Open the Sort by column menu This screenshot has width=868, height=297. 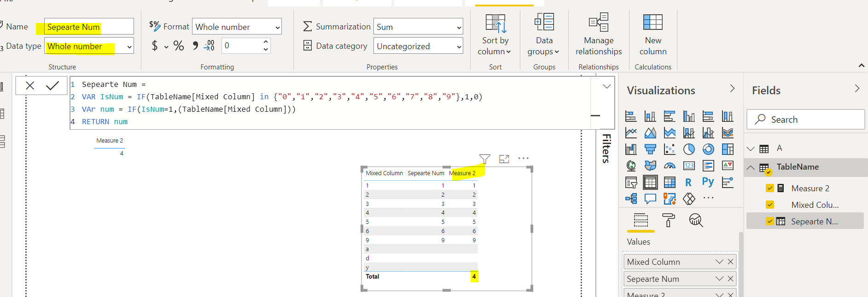(495, 35)
